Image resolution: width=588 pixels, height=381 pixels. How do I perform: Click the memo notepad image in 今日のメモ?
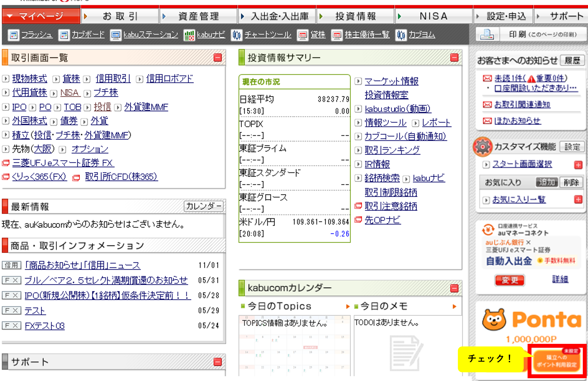click(x=406, y=353)
